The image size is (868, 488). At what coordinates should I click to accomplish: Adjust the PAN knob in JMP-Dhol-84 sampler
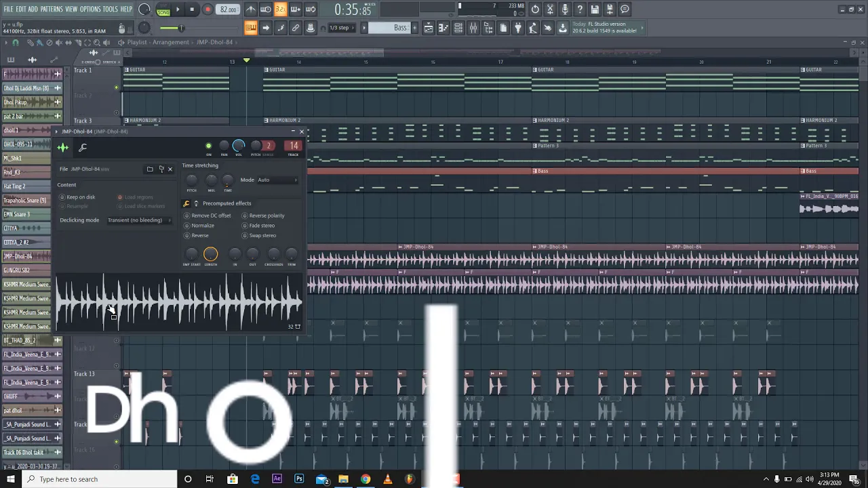coord(224,146)
